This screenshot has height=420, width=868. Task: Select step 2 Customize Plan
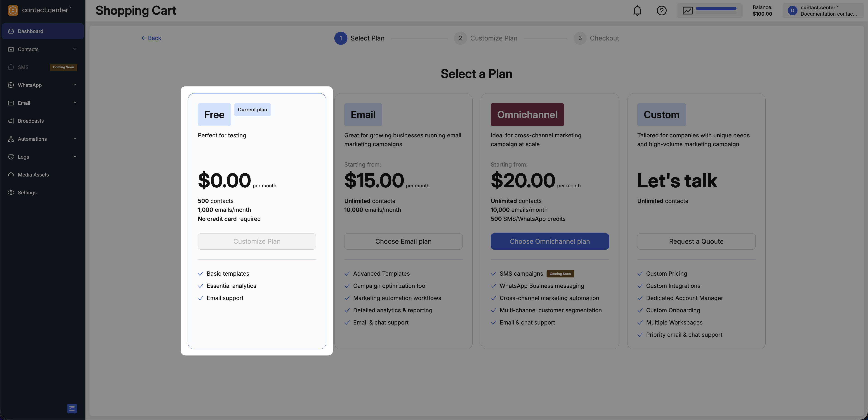coord(486,38)
